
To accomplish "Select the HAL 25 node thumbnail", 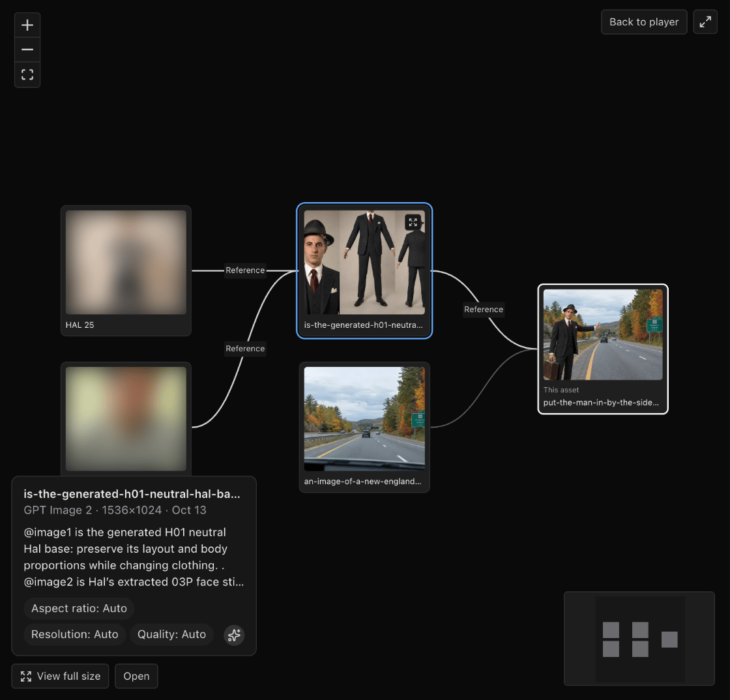I will tap(126, 263).
